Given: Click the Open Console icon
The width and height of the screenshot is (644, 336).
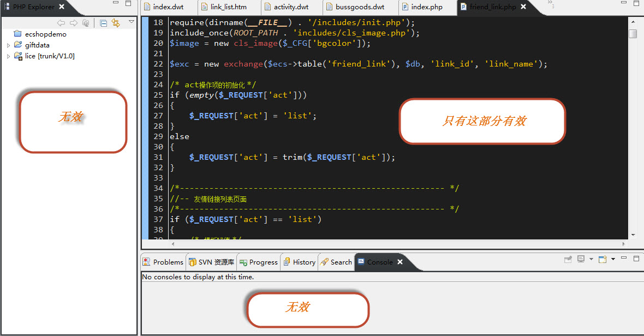Looking at the screenshot, I should click(603, 260).
